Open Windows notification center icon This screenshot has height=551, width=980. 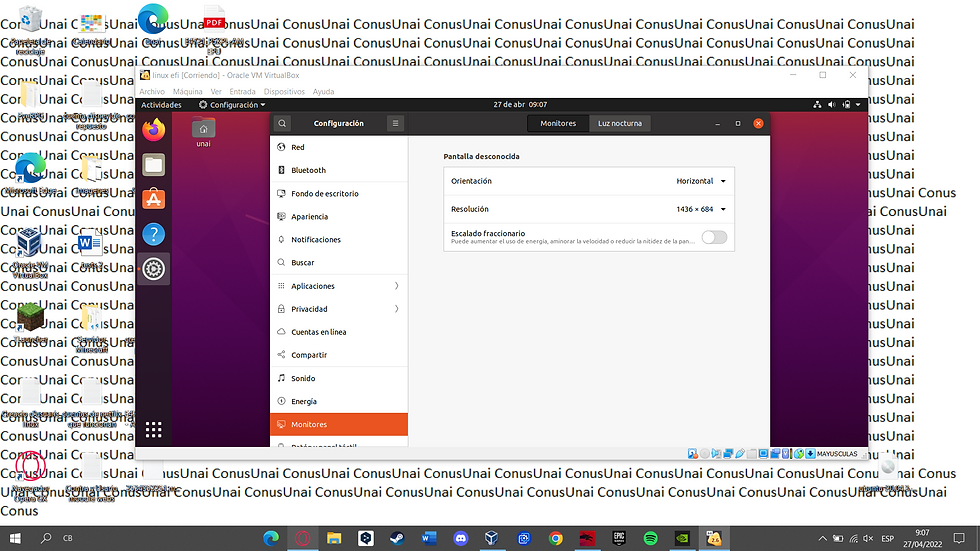[959, 538]
